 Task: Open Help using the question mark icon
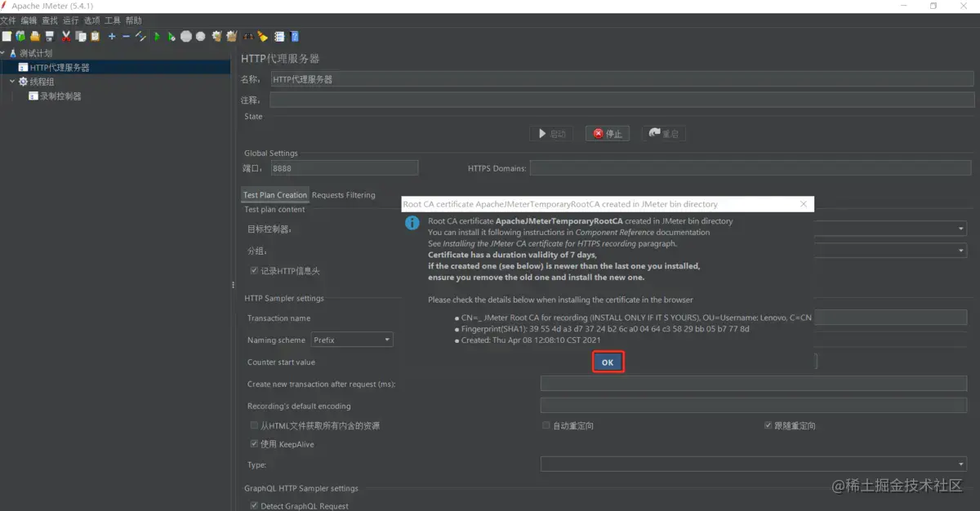point(294,36)
